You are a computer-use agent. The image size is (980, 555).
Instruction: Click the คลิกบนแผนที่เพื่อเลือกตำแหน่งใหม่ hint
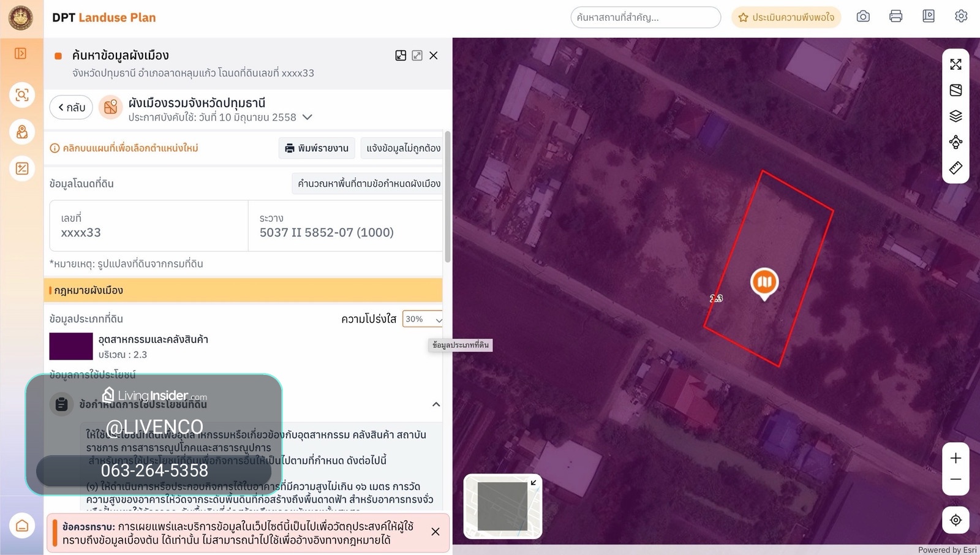coord(130,148)
